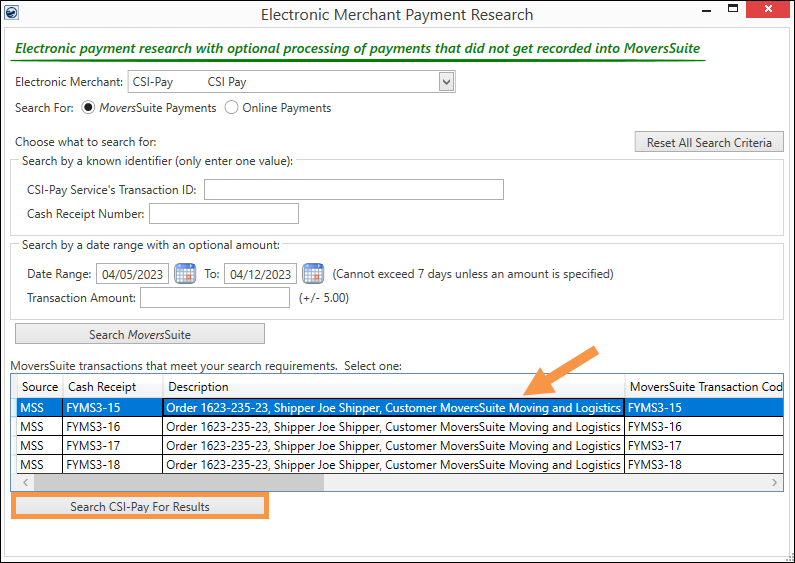Click the application icon in title bar

(x=11, y=12)
